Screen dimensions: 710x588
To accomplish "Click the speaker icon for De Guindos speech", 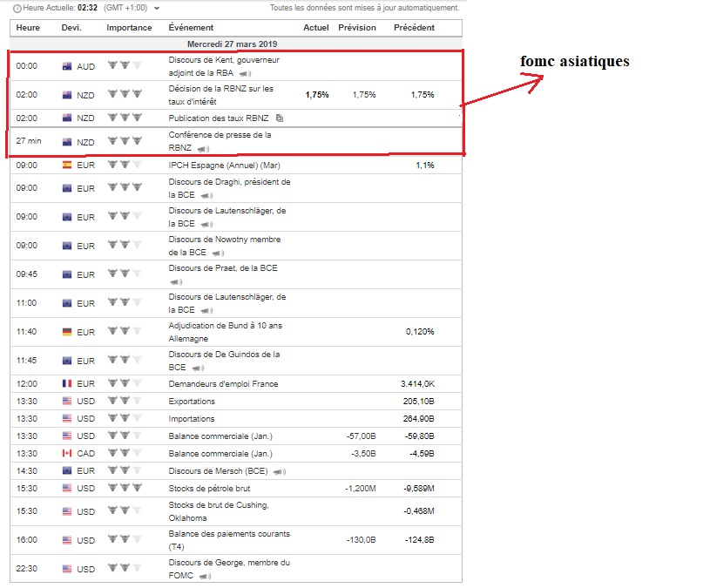I will [198, 368].
